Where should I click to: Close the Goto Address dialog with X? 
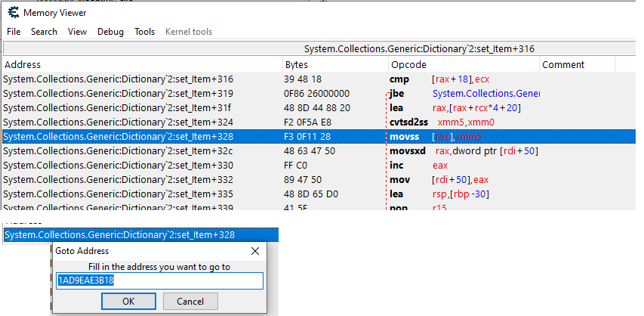tap(255, 250)
